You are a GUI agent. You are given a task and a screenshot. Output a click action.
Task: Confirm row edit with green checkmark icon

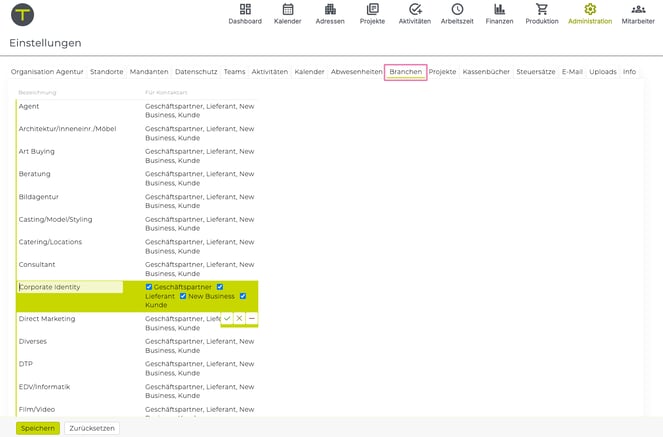point(227,318)
